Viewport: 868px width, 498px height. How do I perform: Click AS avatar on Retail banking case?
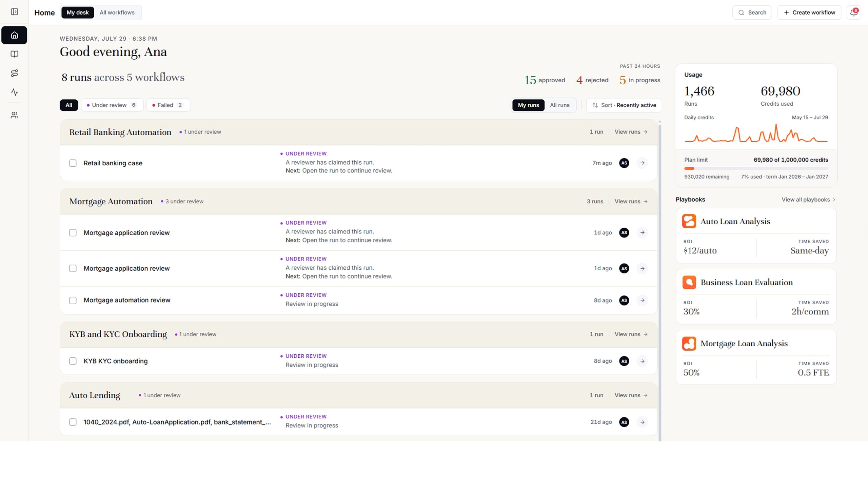[624, 163]
